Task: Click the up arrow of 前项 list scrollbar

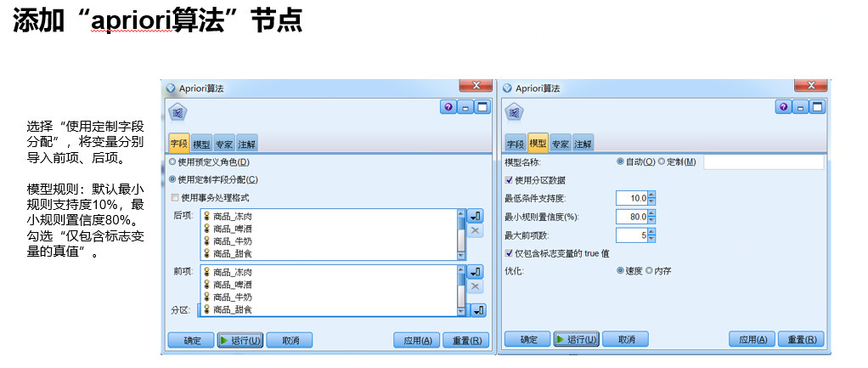Action: (x=461, y=269)
